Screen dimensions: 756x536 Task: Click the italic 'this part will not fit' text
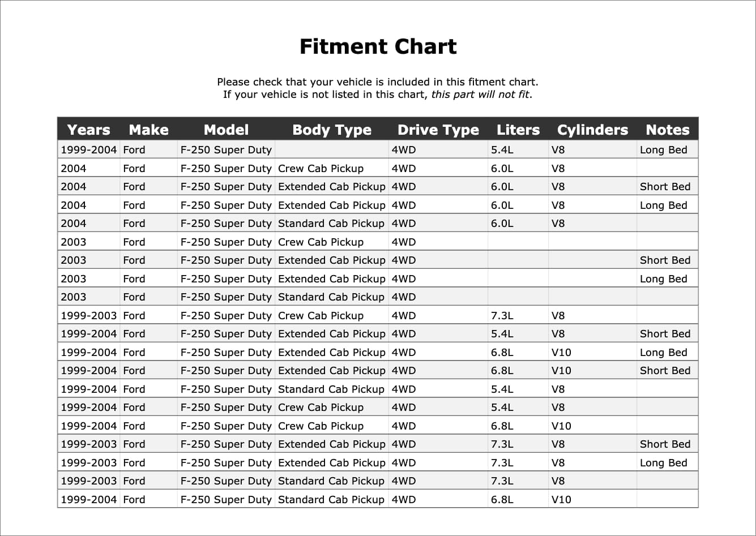(x=481, y=95)
